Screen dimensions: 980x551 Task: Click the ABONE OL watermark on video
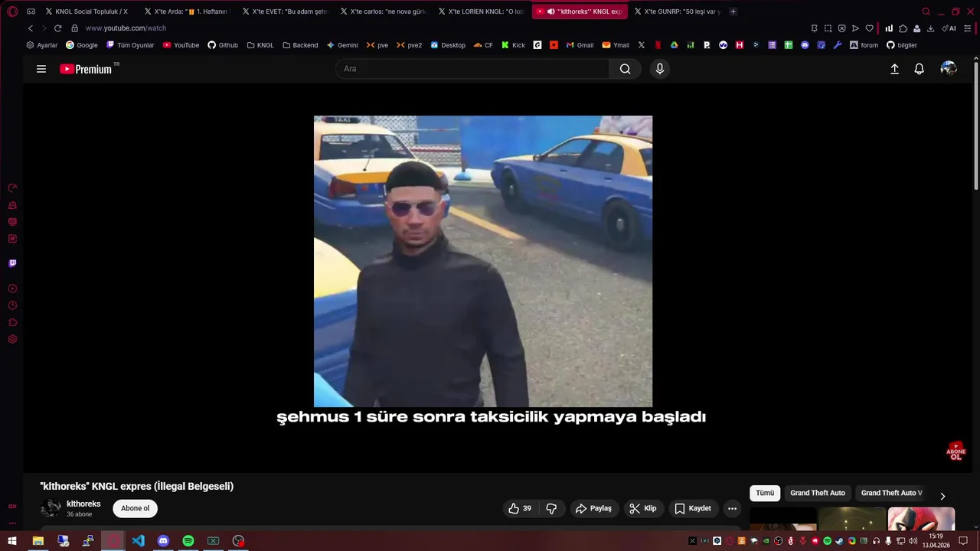(x=955, y=451)
